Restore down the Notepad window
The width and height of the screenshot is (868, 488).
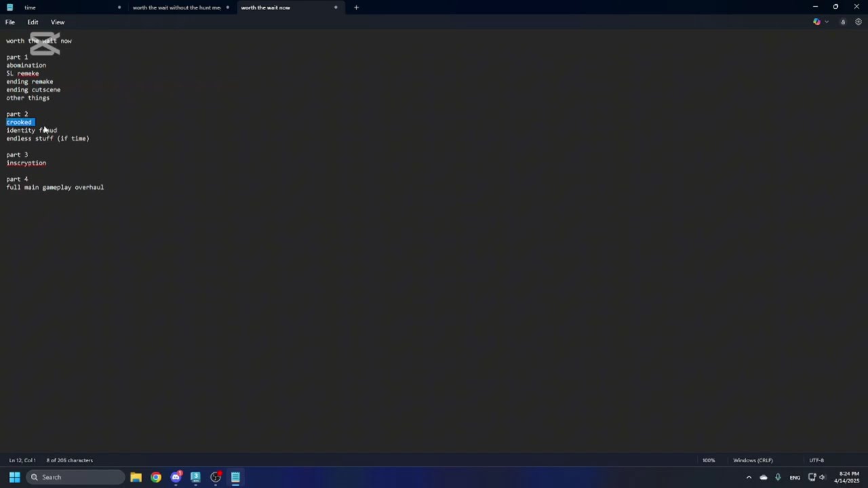835,7
